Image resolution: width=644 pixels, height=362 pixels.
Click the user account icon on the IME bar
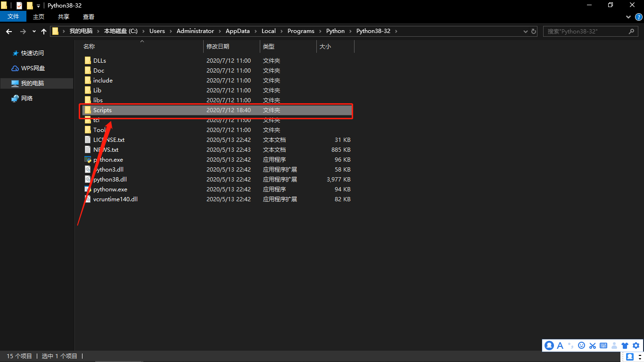(614, 346)
